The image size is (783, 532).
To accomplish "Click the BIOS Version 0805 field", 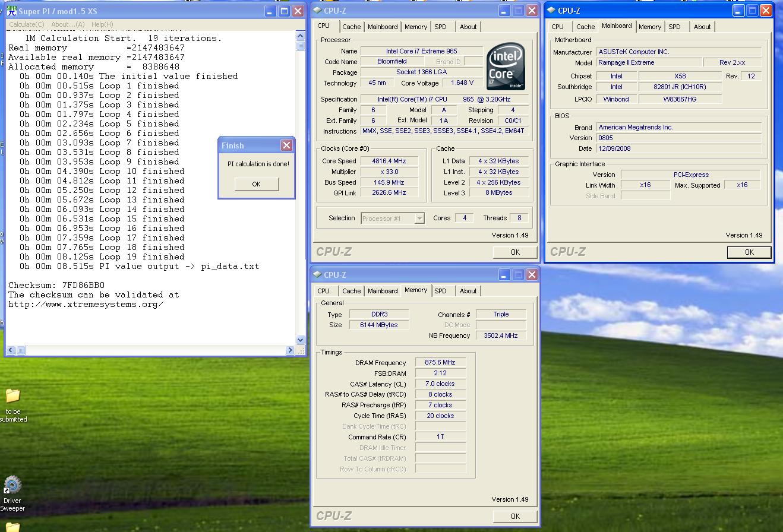I will (x=679, y=138).
